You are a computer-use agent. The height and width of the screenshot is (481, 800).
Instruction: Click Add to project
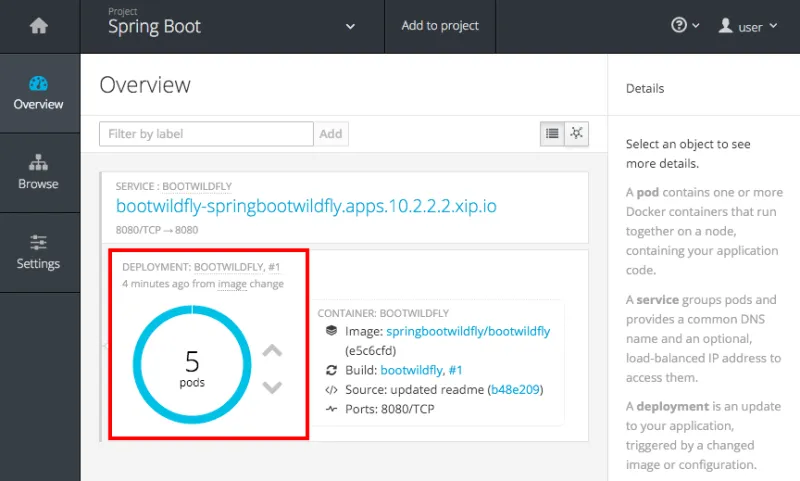pyautogui.click(x=440, y=26)
